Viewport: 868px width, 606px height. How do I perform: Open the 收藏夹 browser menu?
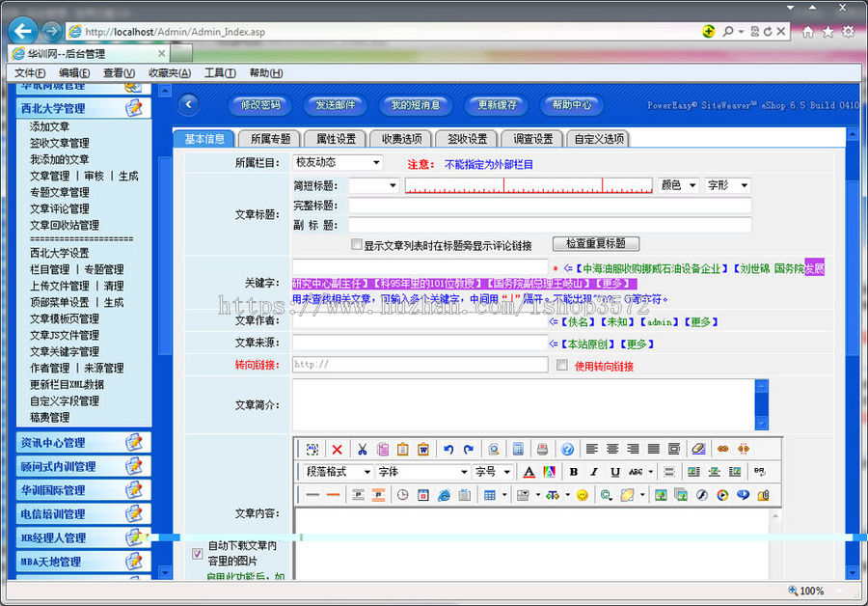pos(170,73)
